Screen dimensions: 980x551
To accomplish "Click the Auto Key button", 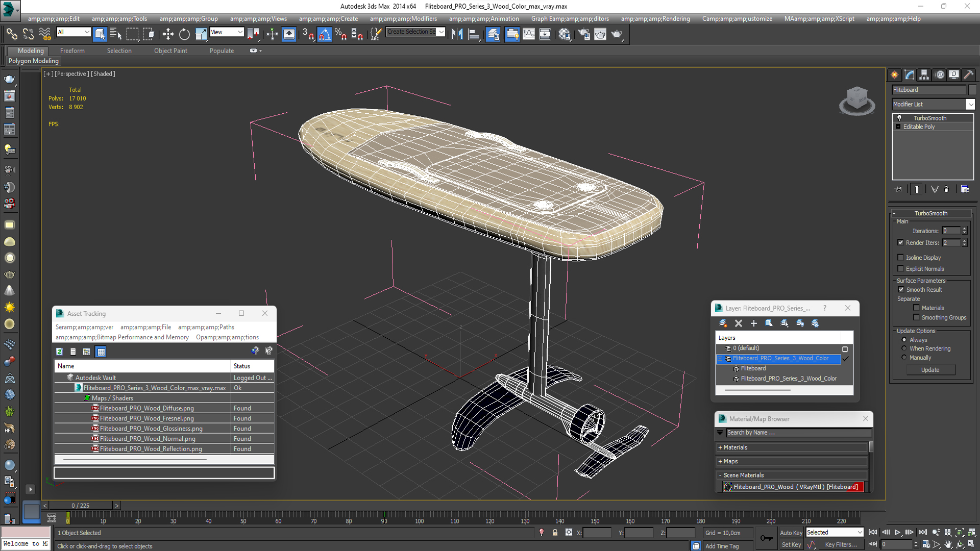I will tap(791, 533).
